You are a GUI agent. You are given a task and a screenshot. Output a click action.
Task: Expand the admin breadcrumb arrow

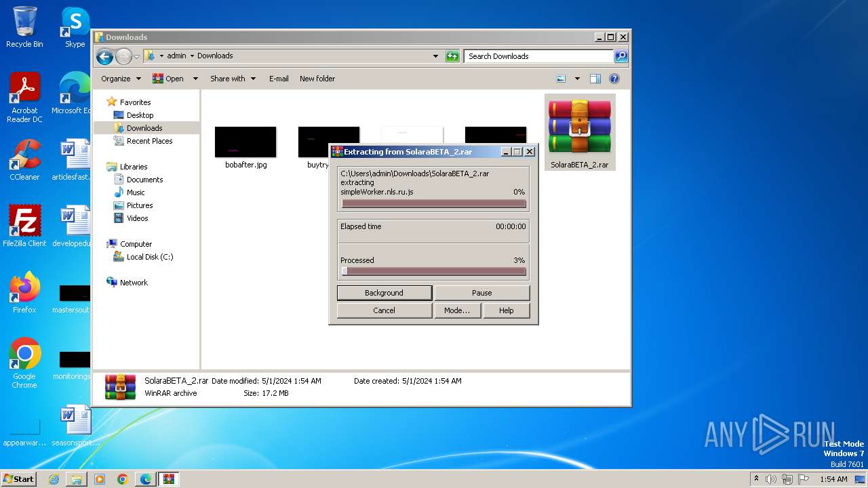coord(192,56)
